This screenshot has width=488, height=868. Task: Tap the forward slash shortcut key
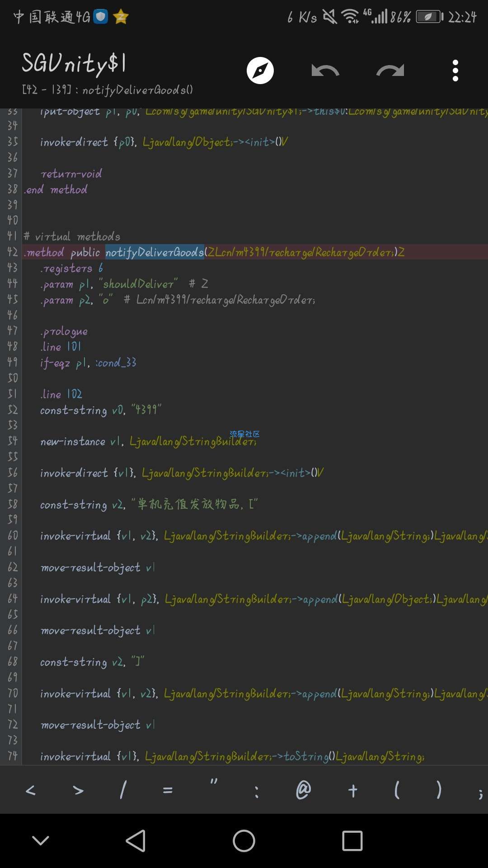122,790
